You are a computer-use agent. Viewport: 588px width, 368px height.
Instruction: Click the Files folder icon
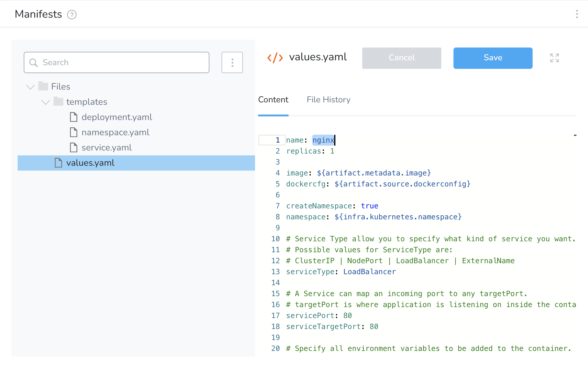pos(43,86)
